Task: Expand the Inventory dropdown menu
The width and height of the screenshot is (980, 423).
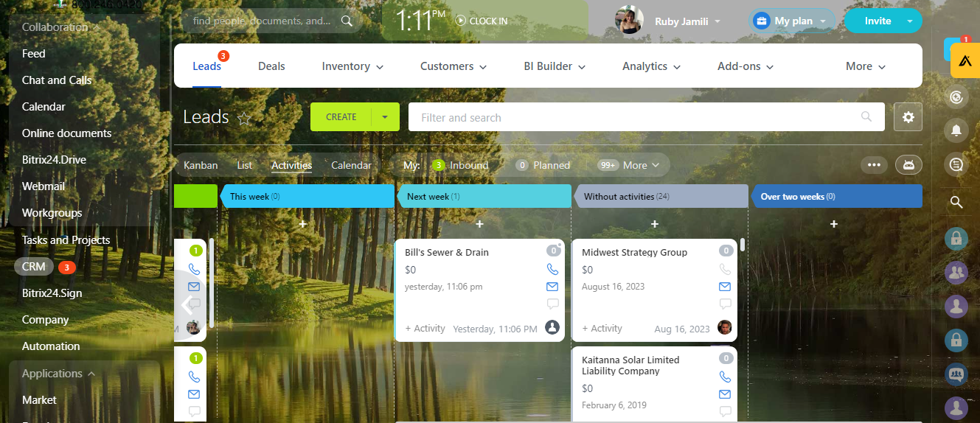Action: tap(352, 66)
